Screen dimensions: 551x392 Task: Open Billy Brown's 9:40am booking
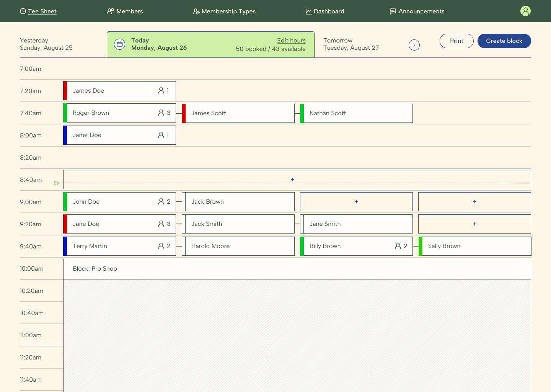356,246
